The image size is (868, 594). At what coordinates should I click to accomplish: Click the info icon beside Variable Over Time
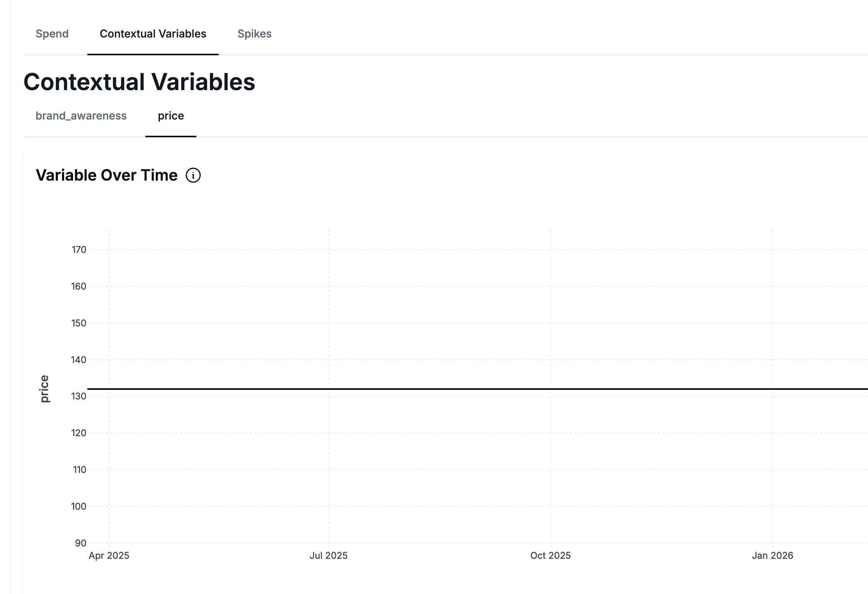[x=193, y=175]
